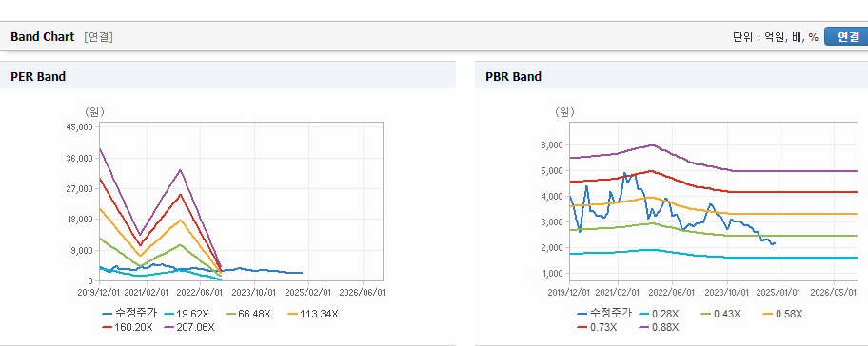Toggle the 0.58X legend series

782,314
